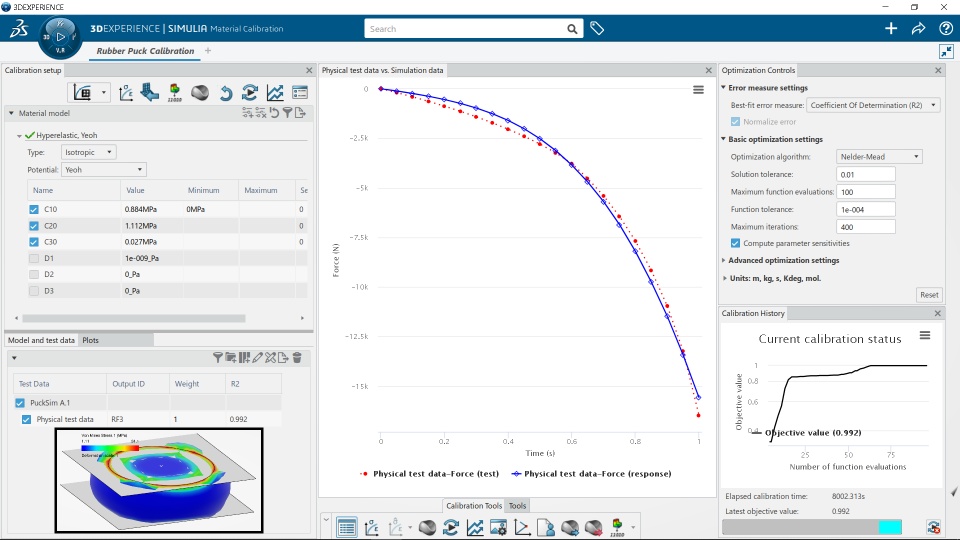Collapse the Material model section
Screen dimensions: 960x540
[x=11, y=113]
